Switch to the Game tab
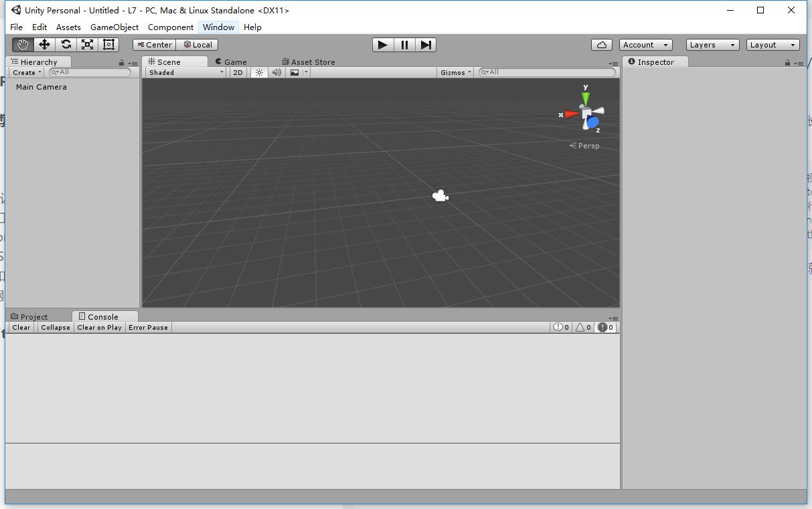The height and width of the screenshot is (509, 812). (x=230, y=62)
